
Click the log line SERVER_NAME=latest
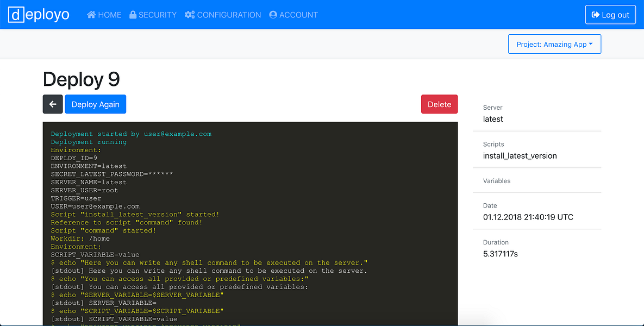[x=89, y=183]
